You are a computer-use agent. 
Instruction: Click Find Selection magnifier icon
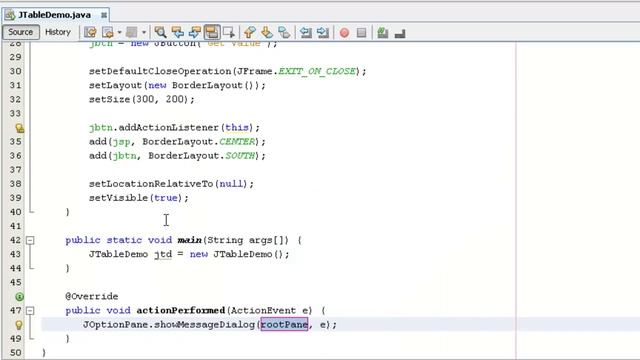(x=160, y=32)
